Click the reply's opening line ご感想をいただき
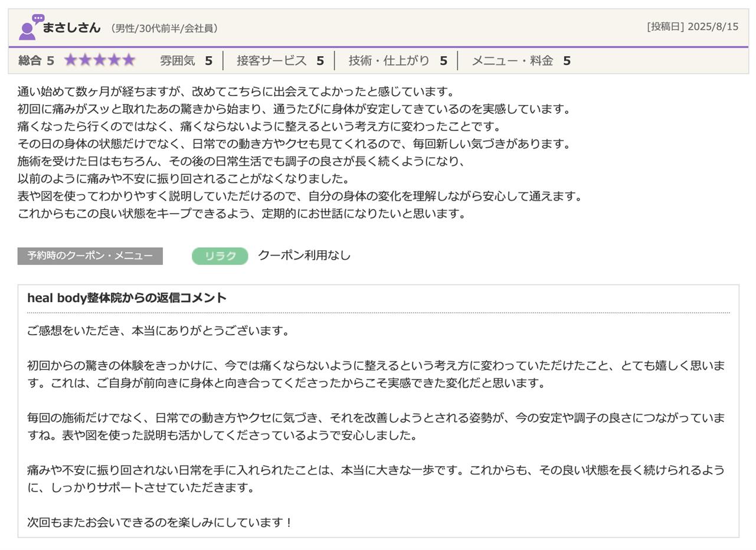Image resolution: width=756 pixels, height=550 pixels. [159, 330]
